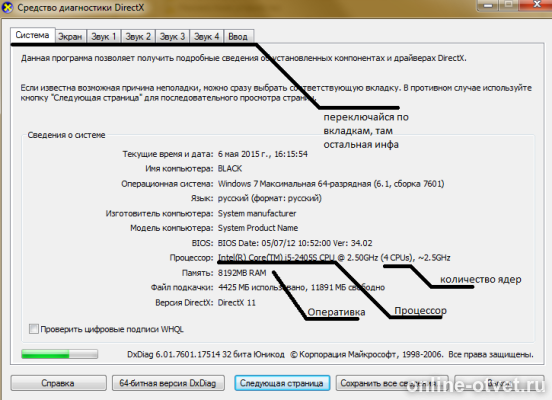Click the Операционная система label
This screenshot has width=552, height=400.
167,183
